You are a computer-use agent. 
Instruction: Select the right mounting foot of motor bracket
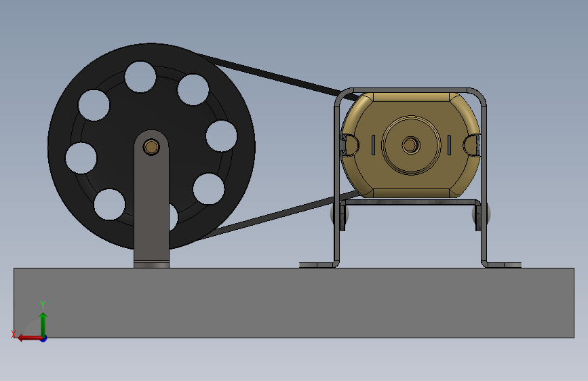[x=503, y=265]
